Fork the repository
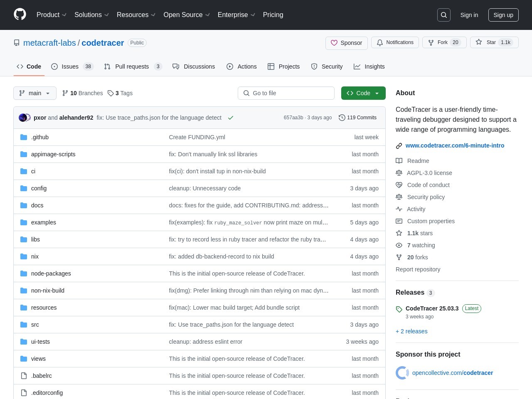532x399 pixels. tap(444, 42)
